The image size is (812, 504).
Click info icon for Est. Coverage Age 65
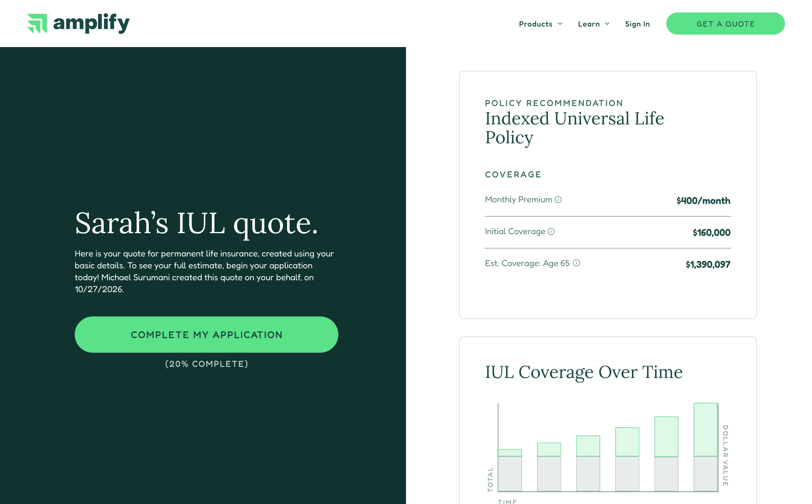(x=577, y=263)
